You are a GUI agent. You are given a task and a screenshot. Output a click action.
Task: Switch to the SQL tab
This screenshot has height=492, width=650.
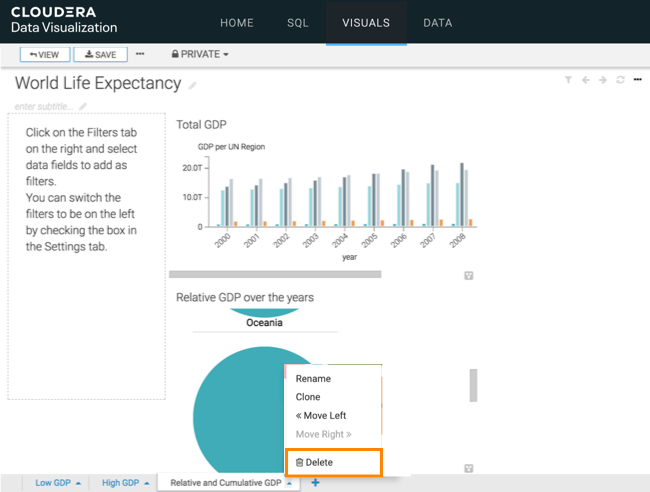click(x=298, y=23)
